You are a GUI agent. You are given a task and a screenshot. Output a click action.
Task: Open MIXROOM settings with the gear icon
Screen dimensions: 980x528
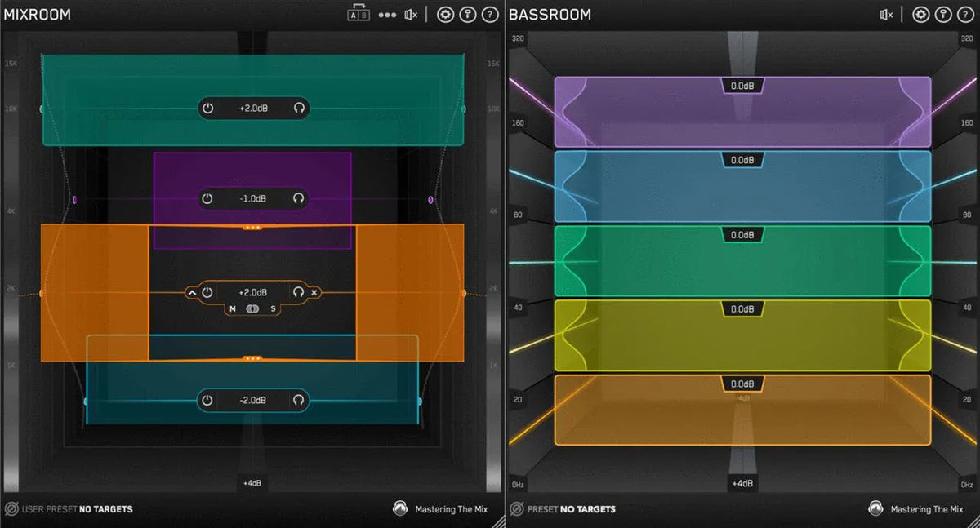tap(445, 14)
